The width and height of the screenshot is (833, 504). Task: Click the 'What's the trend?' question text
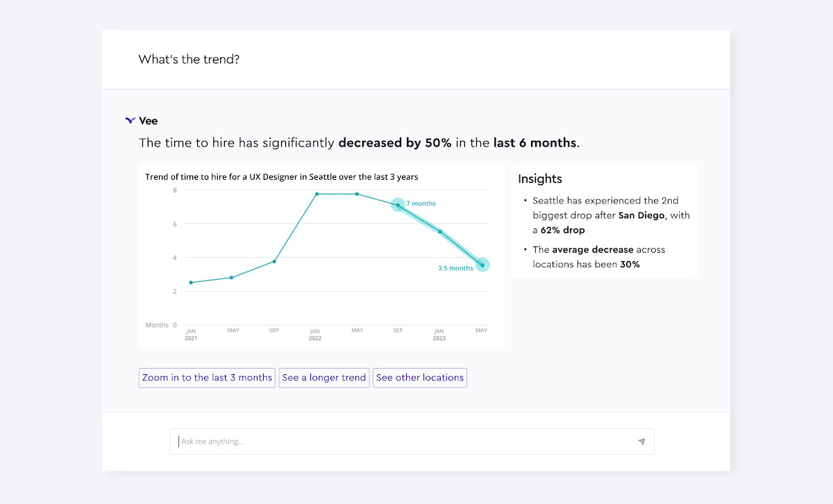click(189, 60)
